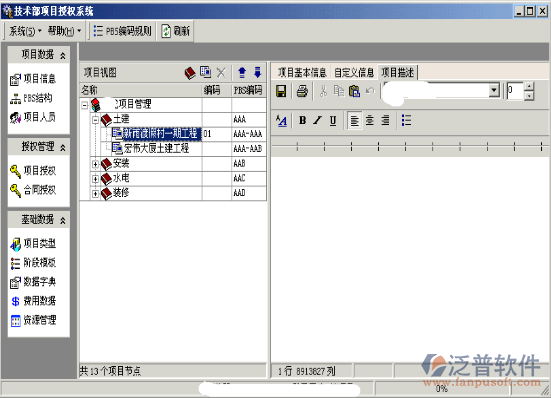Collapse the 土建 tree node

95,120
